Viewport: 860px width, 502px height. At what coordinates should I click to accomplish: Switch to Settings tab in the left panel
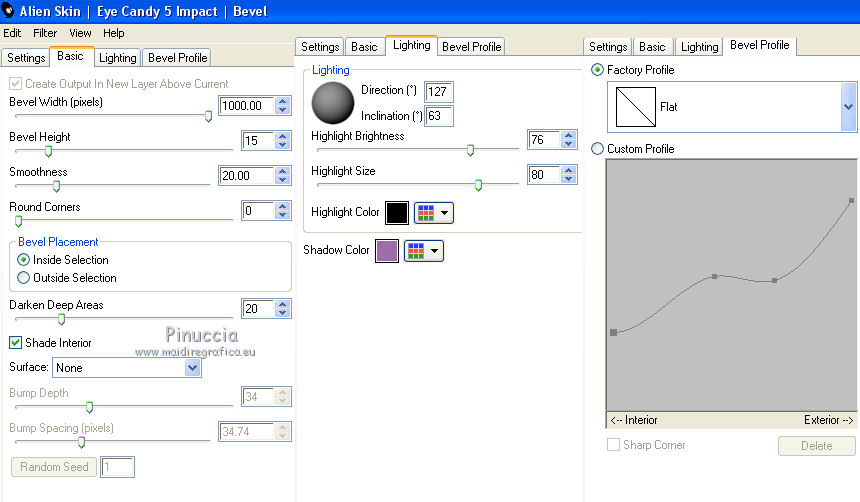click(x=26, y=58)
